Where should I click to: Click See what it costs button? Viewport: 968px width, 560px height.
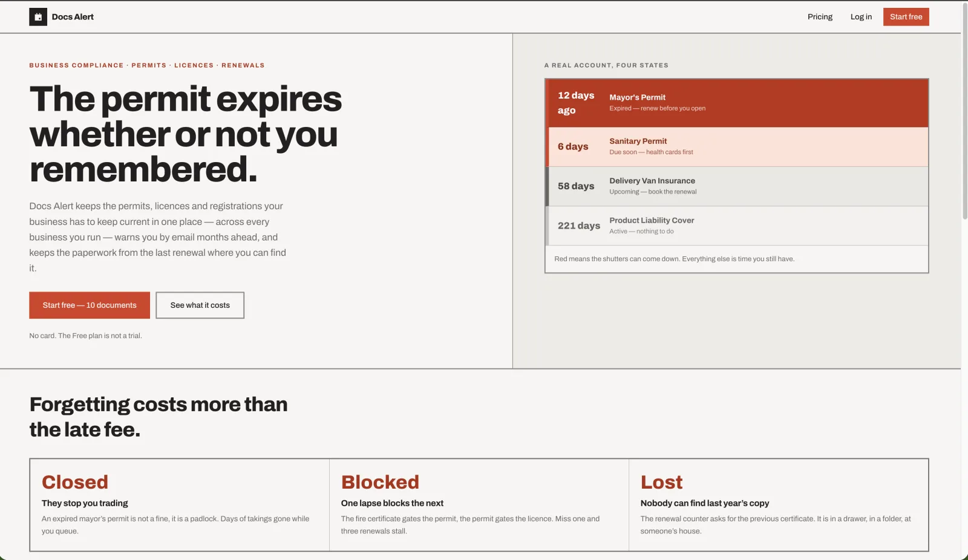point(200,305)
